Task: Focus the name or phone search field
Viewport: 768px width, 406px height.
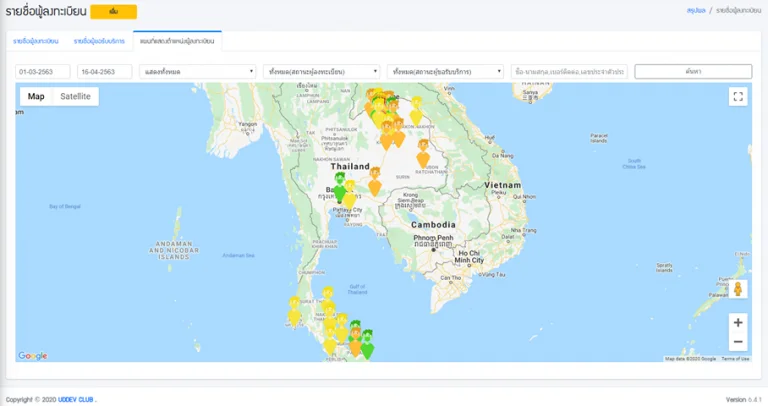Action: (569, 72)
